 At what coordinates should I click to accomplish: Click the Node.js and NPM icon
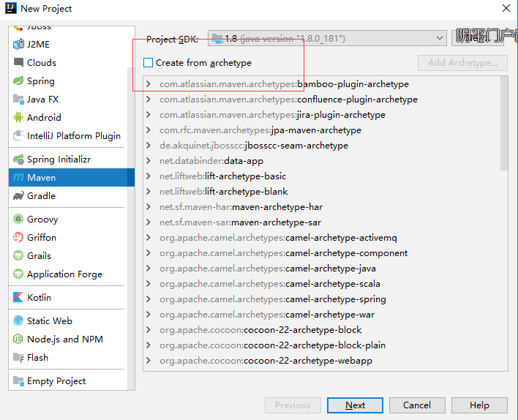[18, 339]
